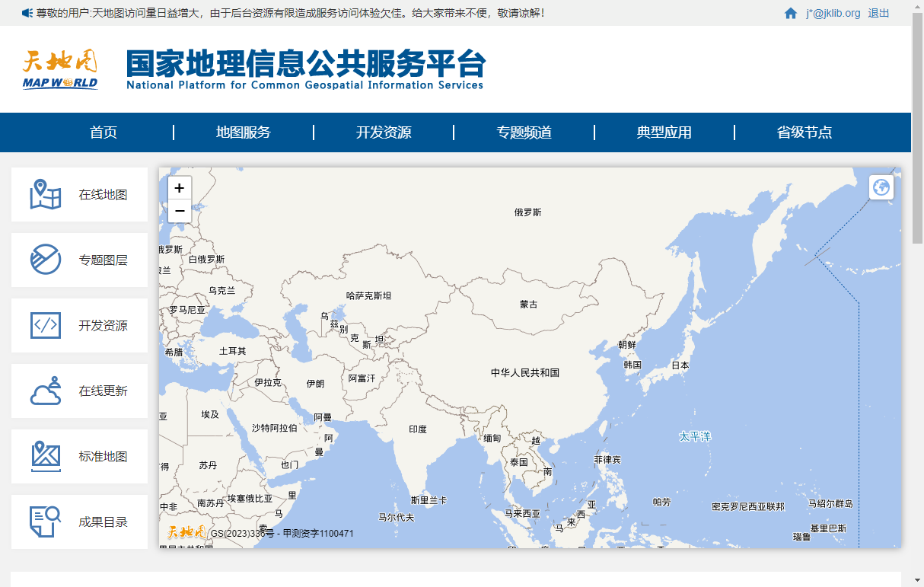Viewport: 924px width, 587px height.
Task: Open the 首页 navigation menu item
Action: click(x=104, y=132)
